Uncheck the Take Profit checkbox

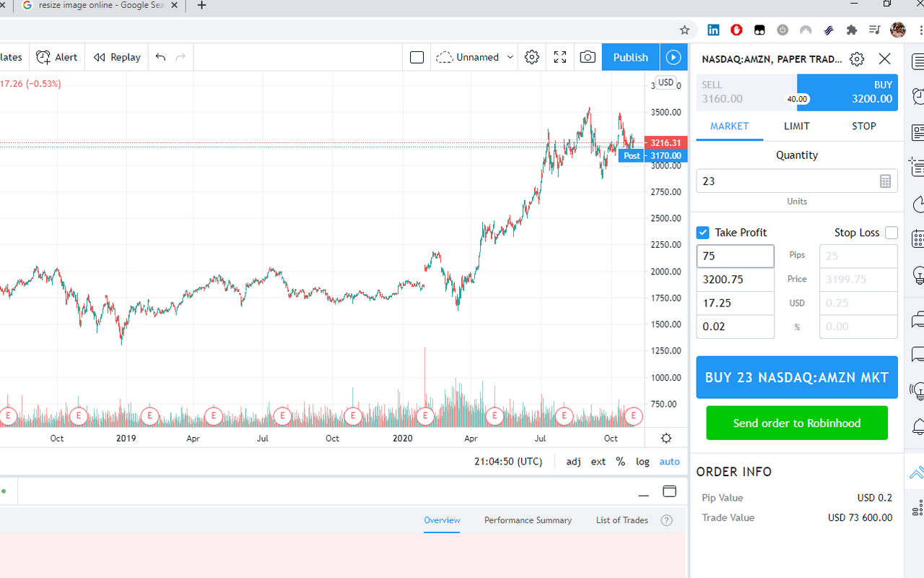click(x=703, y=233)
